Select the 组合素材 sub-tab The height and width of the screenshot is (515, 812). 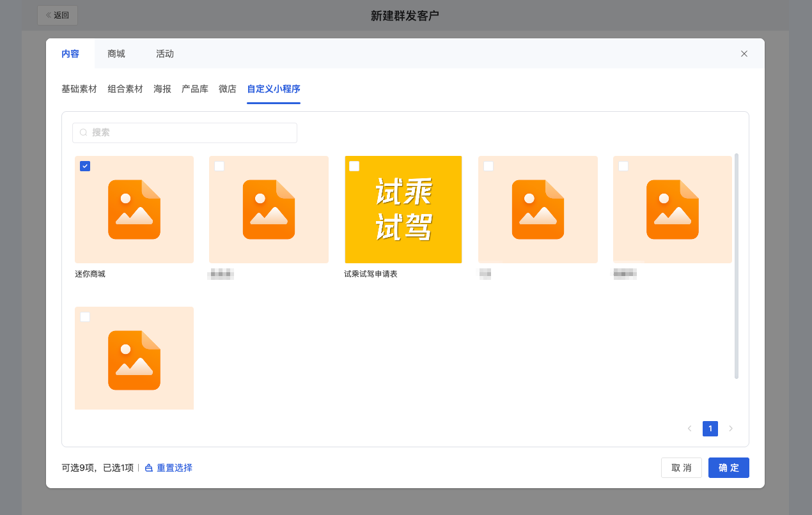[125, 89]
